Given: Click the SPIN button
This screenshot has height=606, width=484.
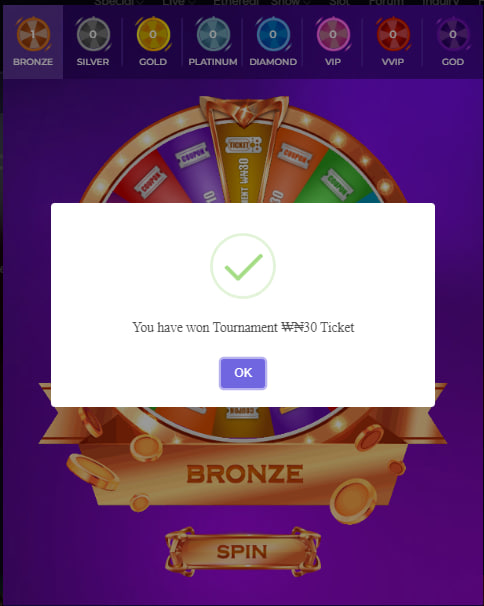Looking at the screenshot, I should point(243,552).
